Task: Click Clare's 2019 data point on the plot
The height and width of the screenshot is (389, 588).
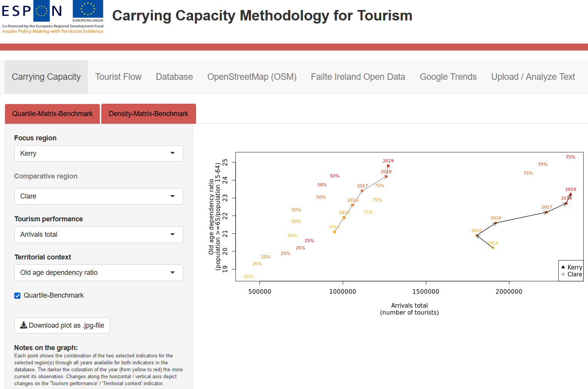Action: click(x=388, y=166)
